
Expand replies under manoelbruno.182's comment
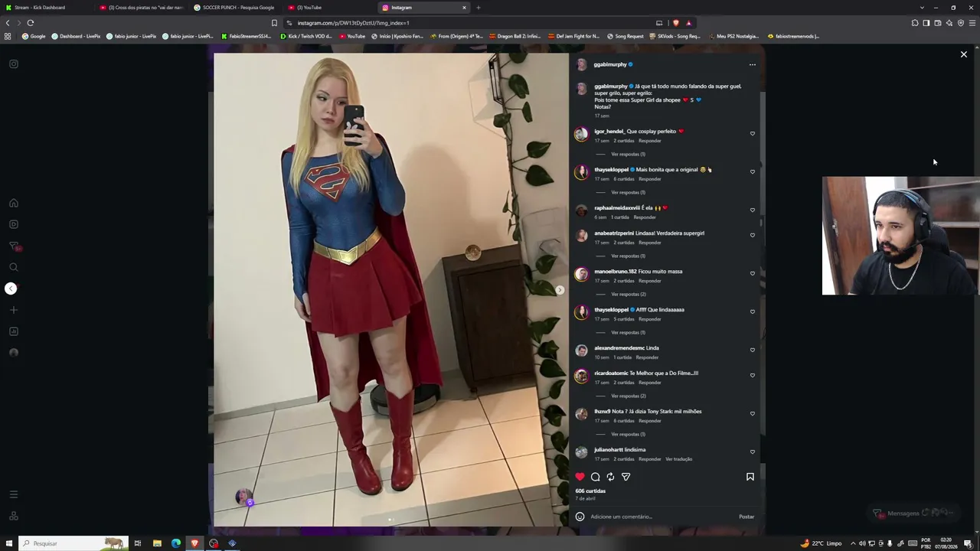pos(628,294)
